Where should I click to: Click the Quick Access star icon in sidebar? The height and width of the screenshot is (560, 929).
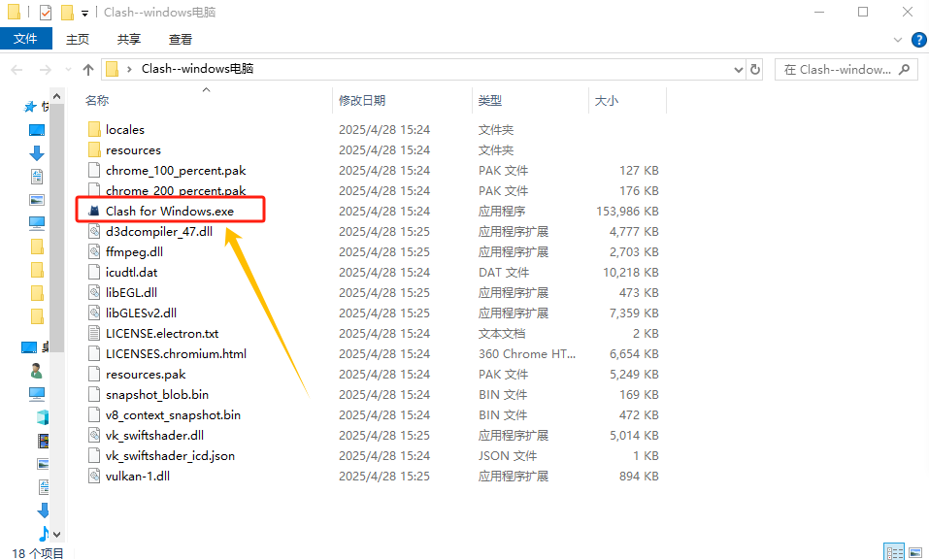30,107
